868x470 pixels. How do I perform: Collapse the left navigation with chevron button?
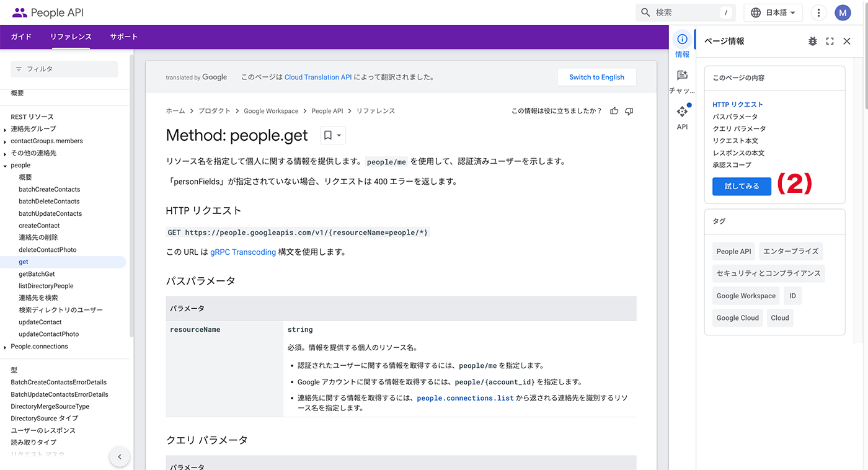[x=120, y=457]
